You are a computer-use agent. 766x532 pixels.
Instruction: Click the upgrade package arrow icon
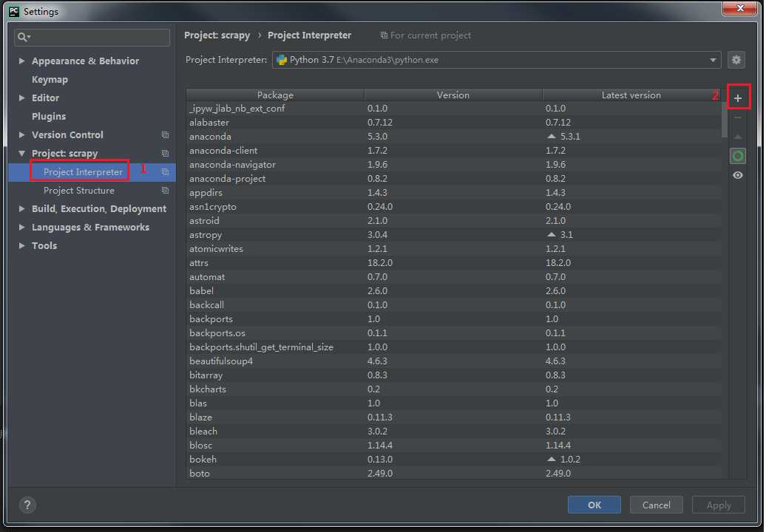[x=738, y=137]
